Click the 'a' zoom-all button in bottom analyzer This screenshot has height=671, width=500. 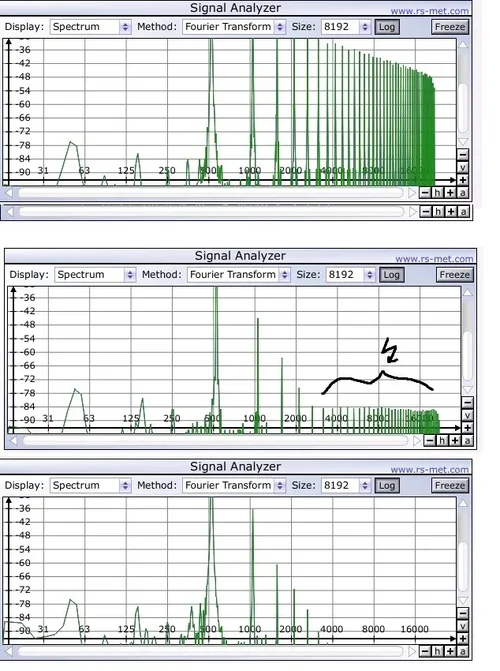462,651
